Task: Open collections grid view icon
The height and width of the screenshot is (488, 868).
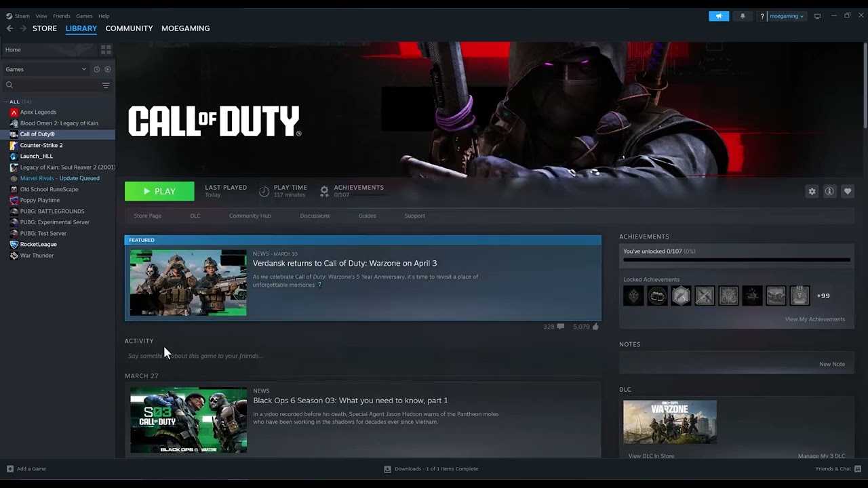Action: point(106,49)
